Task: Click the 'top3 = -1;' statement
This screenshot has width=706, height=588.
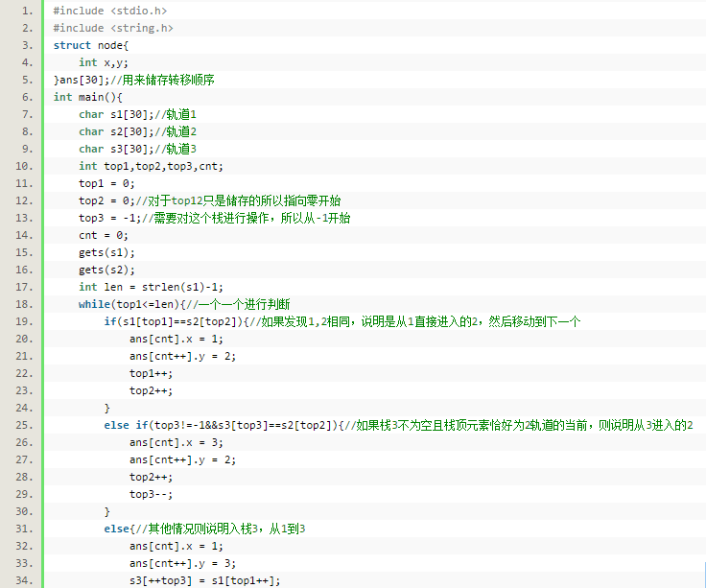Action: (x=110, y=218)
